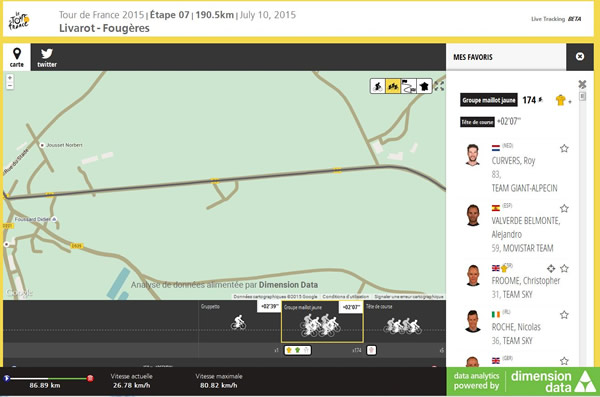This screenshot has height=397, width=600.
Task: Click the ROCHE, Nicolas name
Action: click(516, 327)
